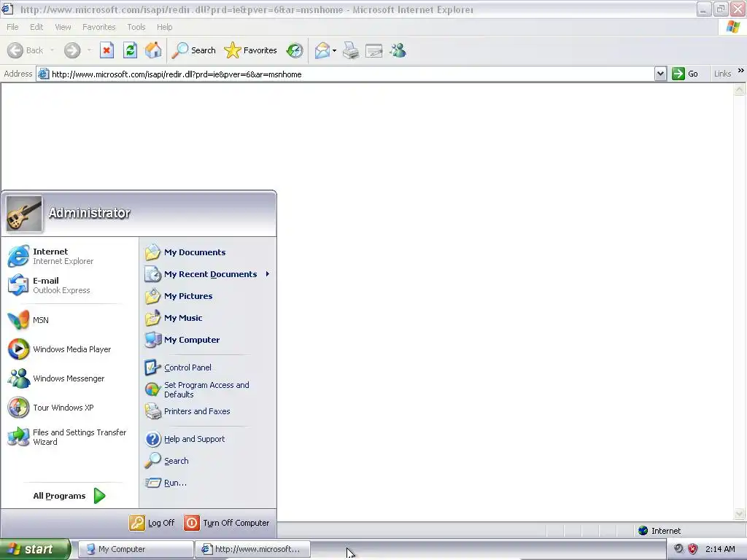This screenshot has height=560, width=747.
Task: Expand All Programs list
Action: (x=69, y=496)
